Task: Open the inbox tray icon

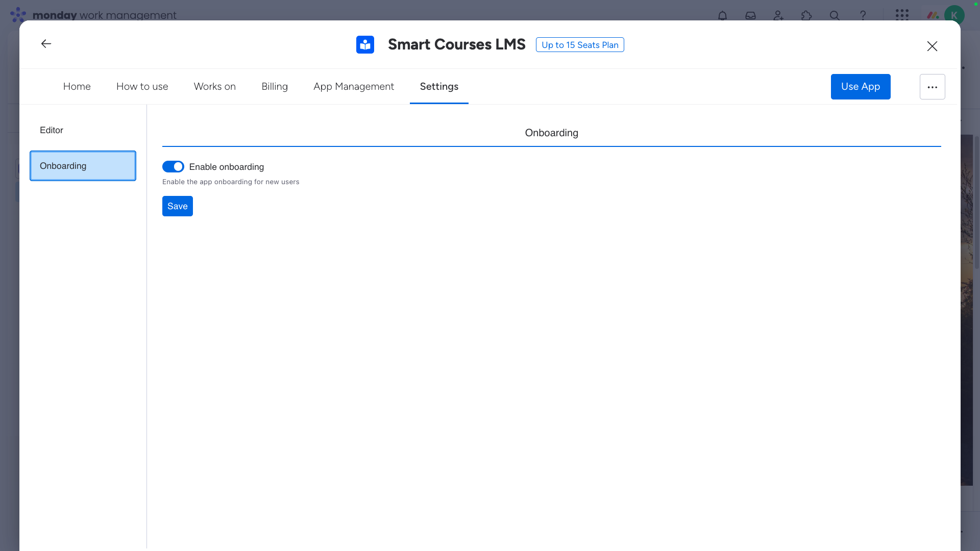Action: tap(750, 15)
